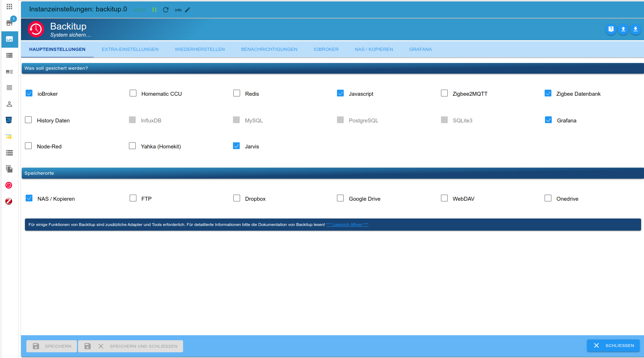Enable the Google Drive storage checkbox
Screen dimensions: 644x358
(341, 198)
